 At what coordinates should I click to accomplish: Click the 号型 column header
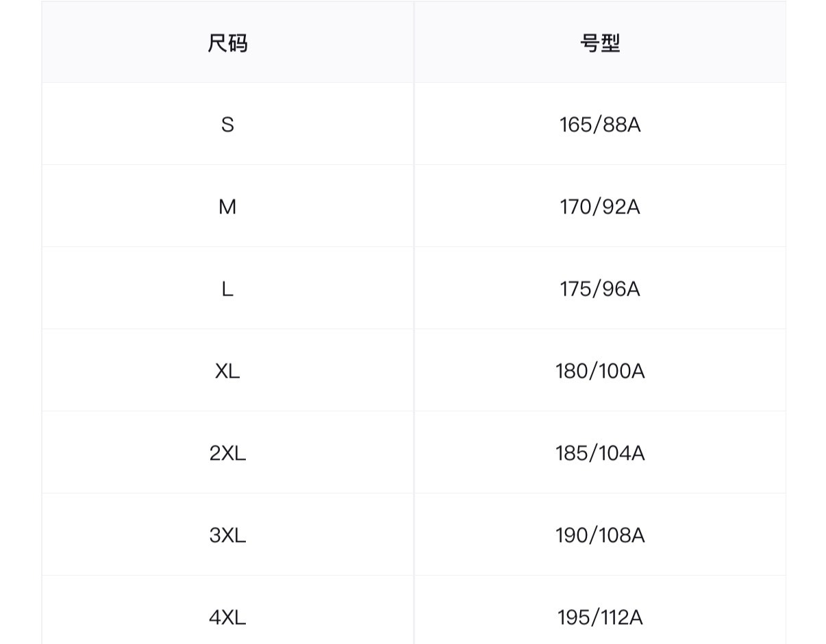600,43
